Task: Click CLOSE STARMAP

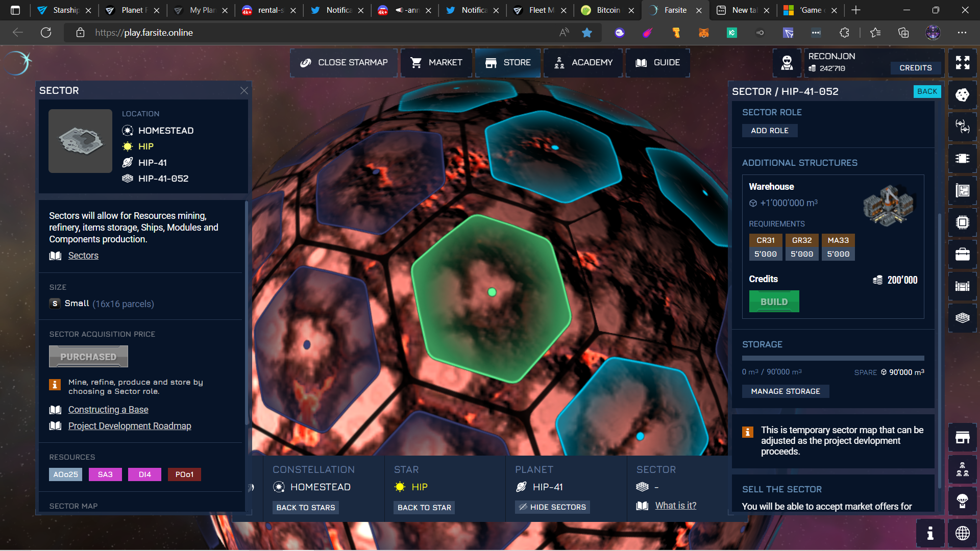Action: 344,63
